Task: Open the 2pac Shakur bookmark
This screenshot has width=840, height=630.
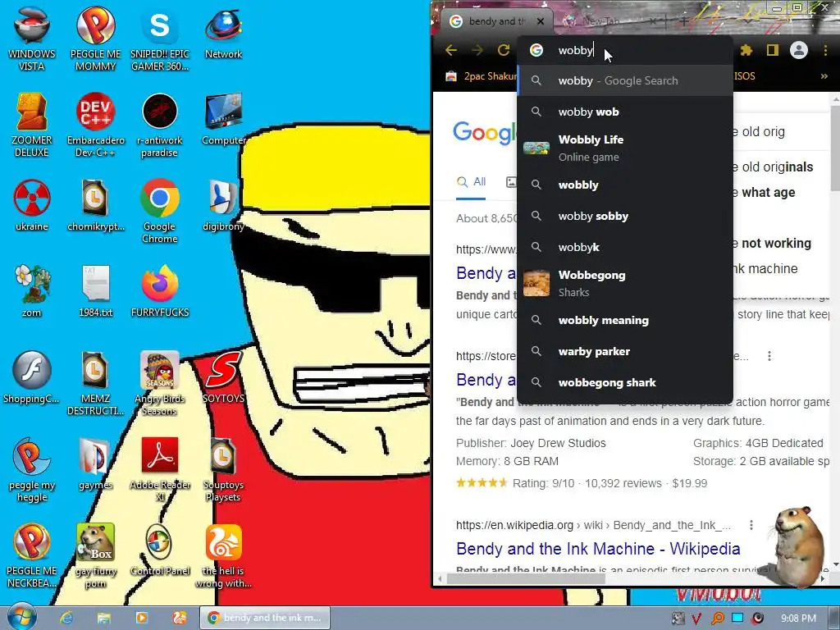Action: coord(481,76)
